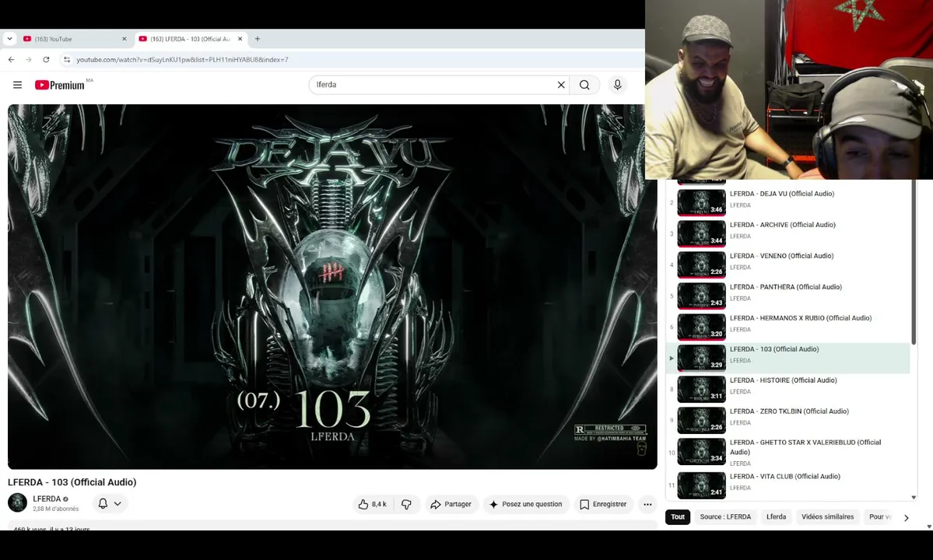Open the browser tab search dropdown arrow
Viewport: 933px width, 560px height.
tap(9, 39)
